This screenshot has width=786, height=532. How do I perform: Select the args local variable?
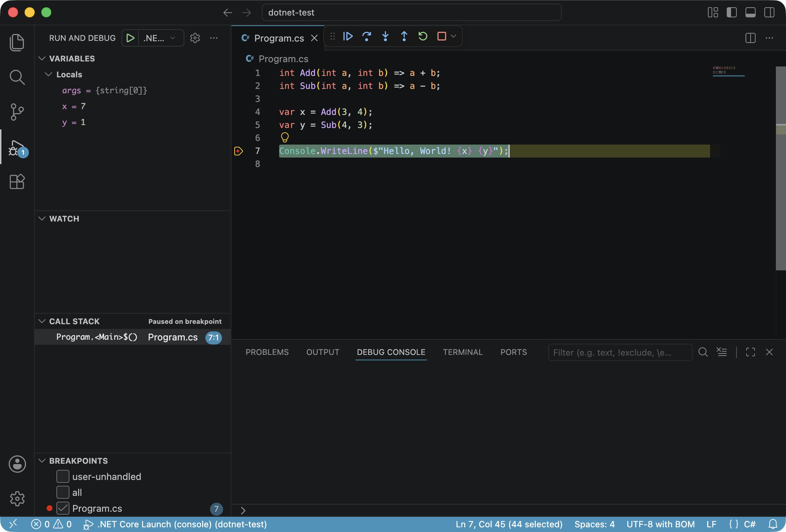pyautogui.click(x=133, y=90)
